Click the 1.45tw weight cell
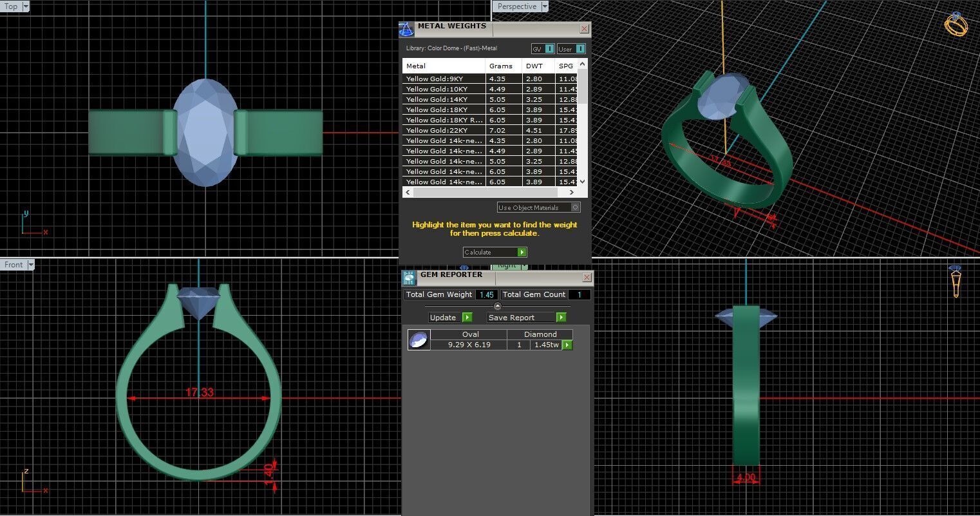980x516 pixels. (x=546, y=345)
